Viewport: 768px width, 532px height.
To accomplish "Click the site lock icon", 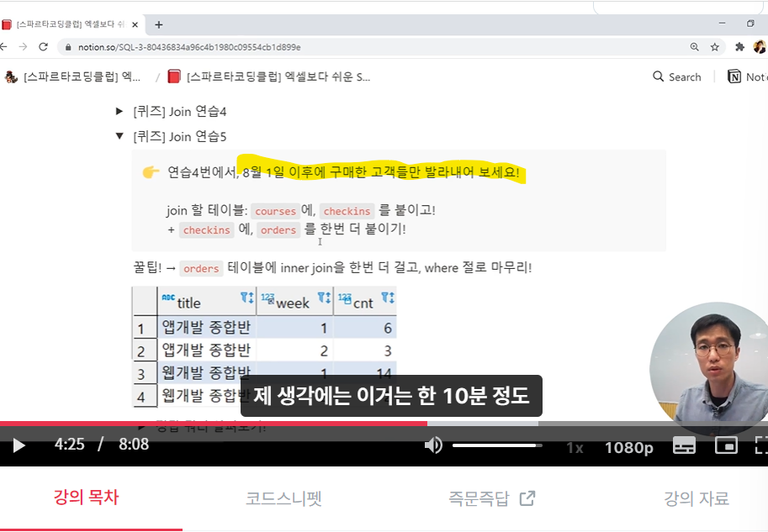I will click(x=68, y=47).
